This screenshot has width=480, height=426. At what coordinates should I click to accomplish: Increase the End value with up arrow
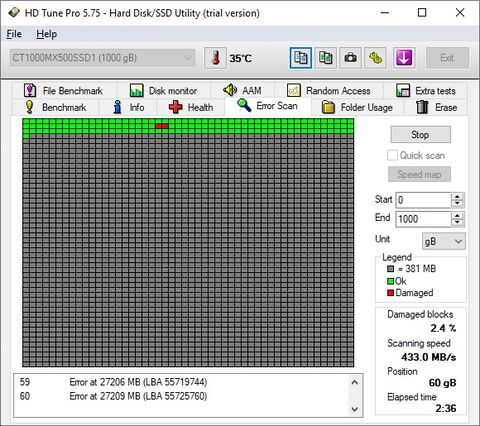click(457, 216)
